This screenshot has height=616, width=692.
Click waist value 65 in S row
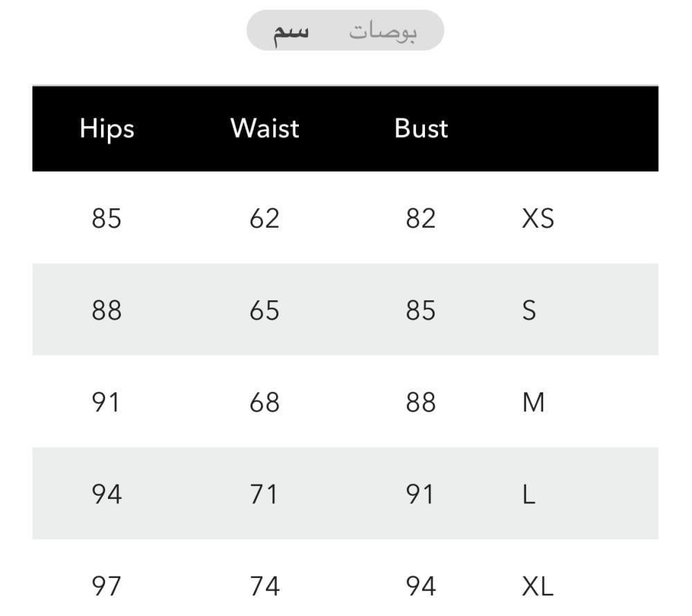point(264,310)
